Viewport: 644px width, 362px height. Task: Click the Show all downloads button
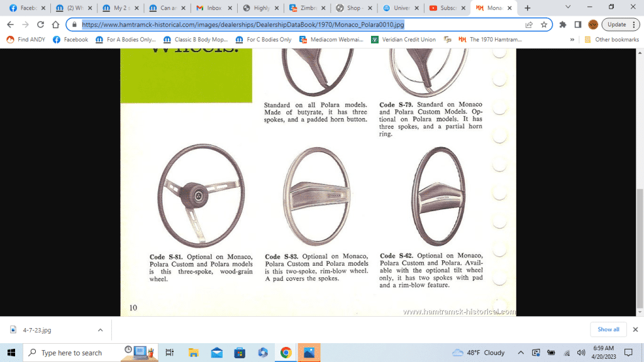pyautogui.click(x=608, y=329)
